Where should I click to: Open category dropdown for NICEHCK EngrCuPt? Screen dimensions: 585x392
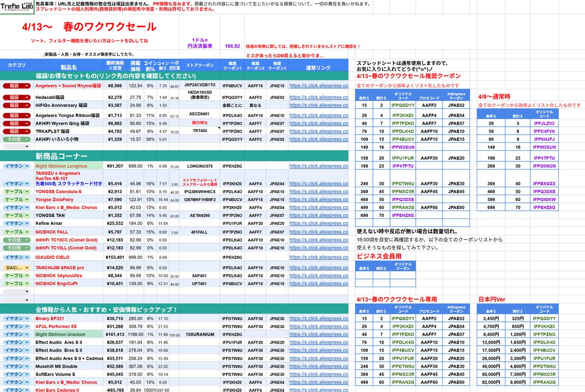click(17, 284)
